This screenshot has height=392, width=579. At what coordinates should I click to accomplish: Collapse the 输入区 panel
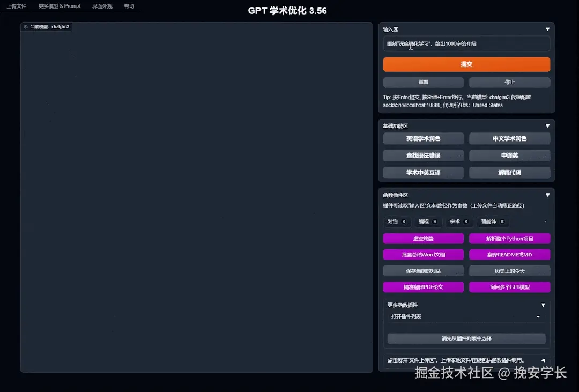pyautogui.click(x=547, y=29)
